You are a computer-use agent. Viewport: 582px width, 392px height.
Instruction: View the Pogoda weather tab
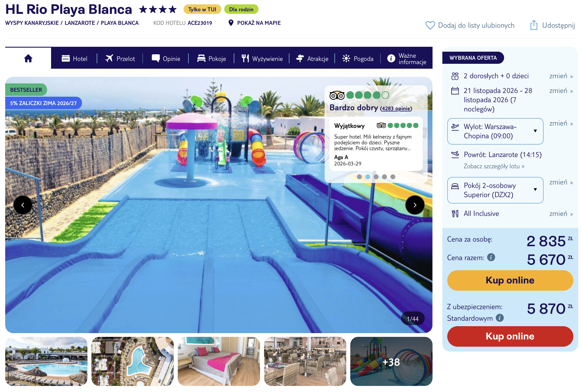click(x=358, y=59)
